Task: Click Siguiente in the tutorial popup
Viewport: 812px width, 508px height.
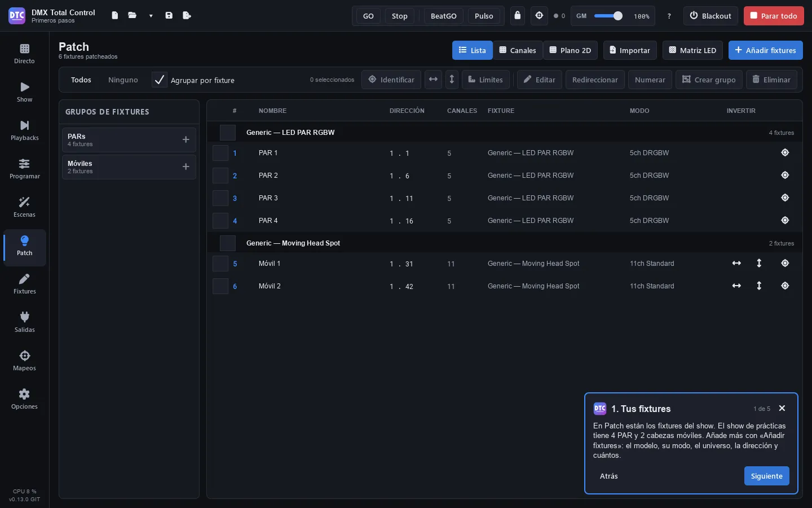Action: (x=766, y=476)
